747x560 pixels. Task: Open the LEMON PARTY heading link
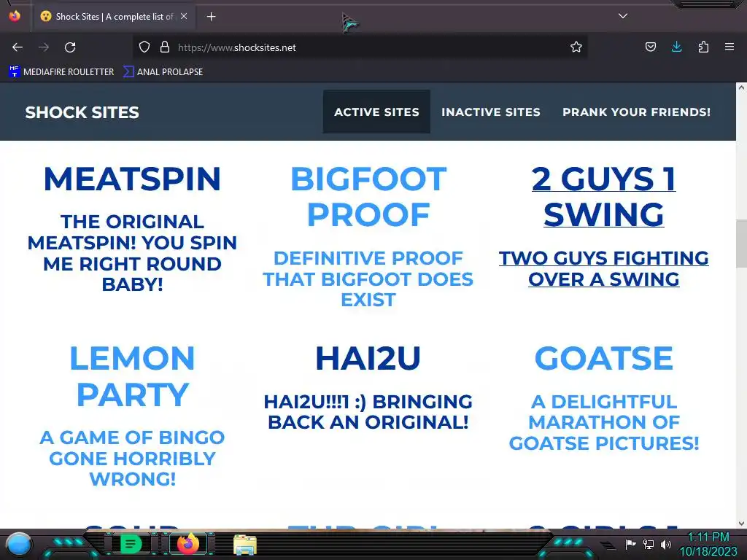[x=132, y=376]
